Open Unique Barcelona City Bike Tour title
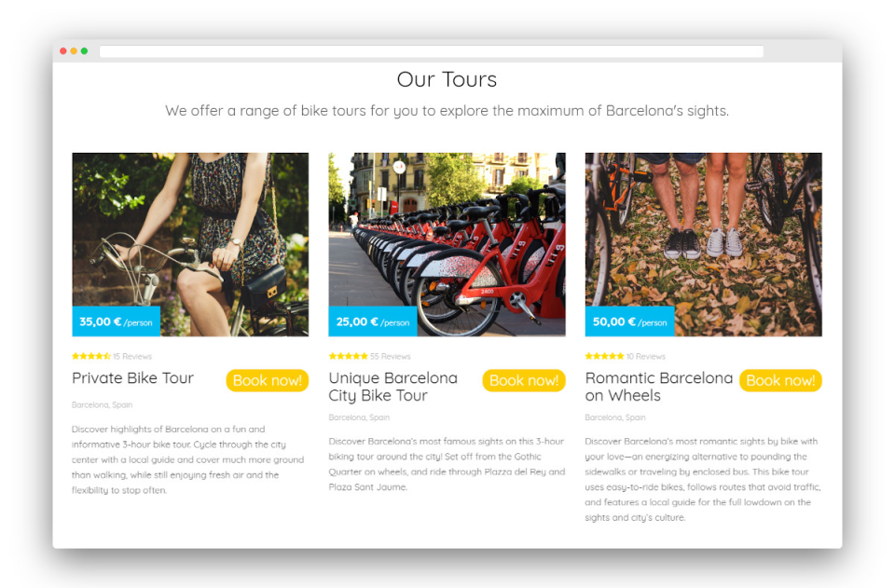The image size is (895, 588). (x=393, y=387)
